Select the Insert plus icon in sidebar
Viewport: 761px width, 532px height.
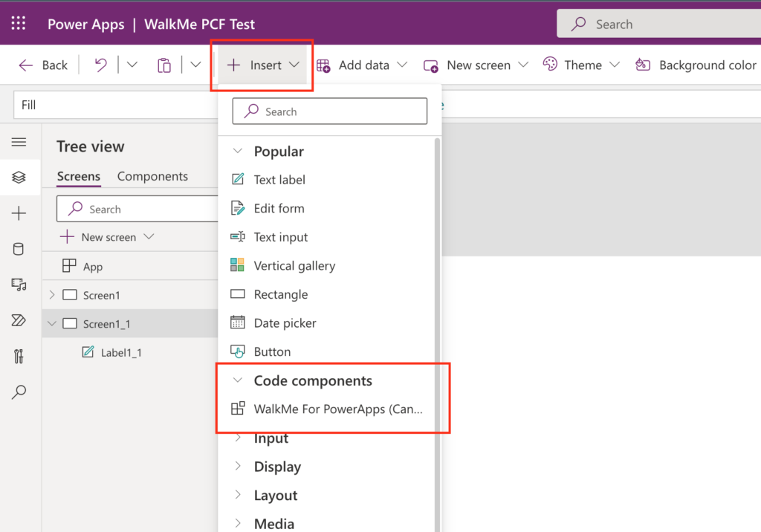click(20, 213)
